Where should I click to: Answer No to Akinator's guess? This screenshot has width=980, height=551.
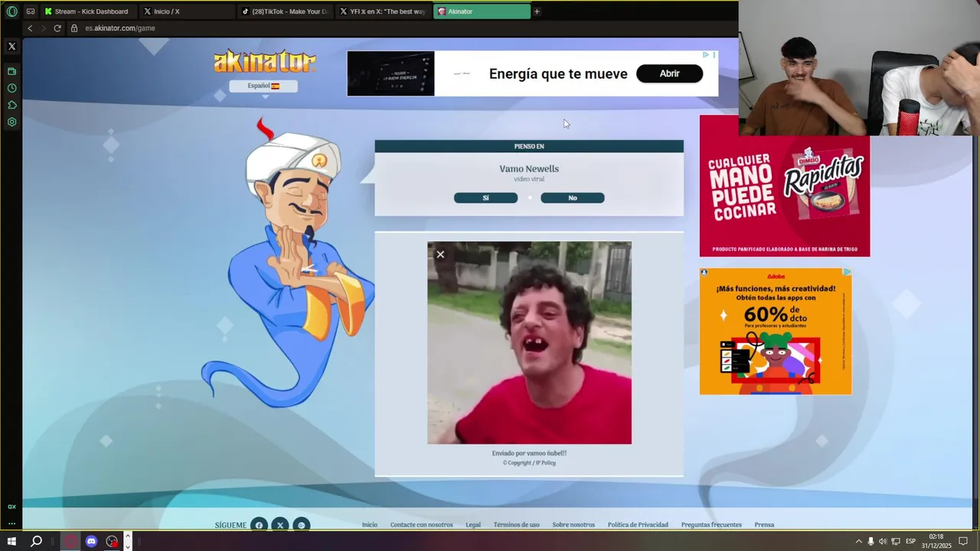573,198
